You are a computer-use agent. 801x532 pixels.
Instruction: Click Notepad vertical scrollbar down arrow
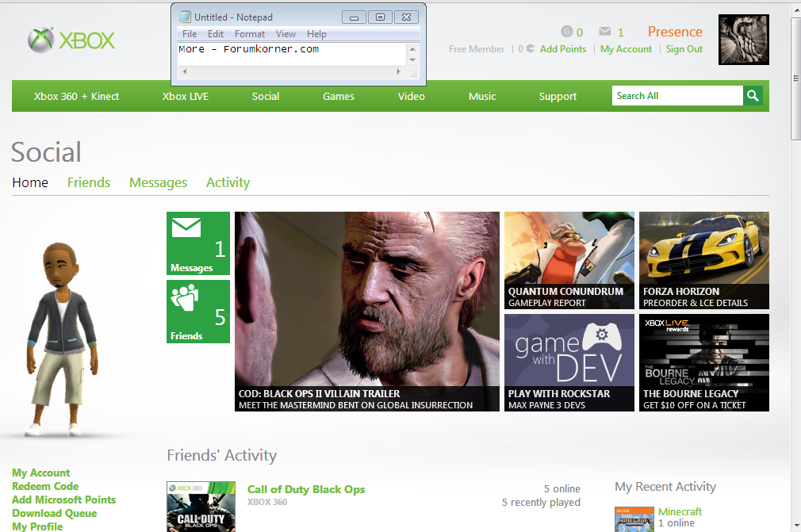point(412,60)
